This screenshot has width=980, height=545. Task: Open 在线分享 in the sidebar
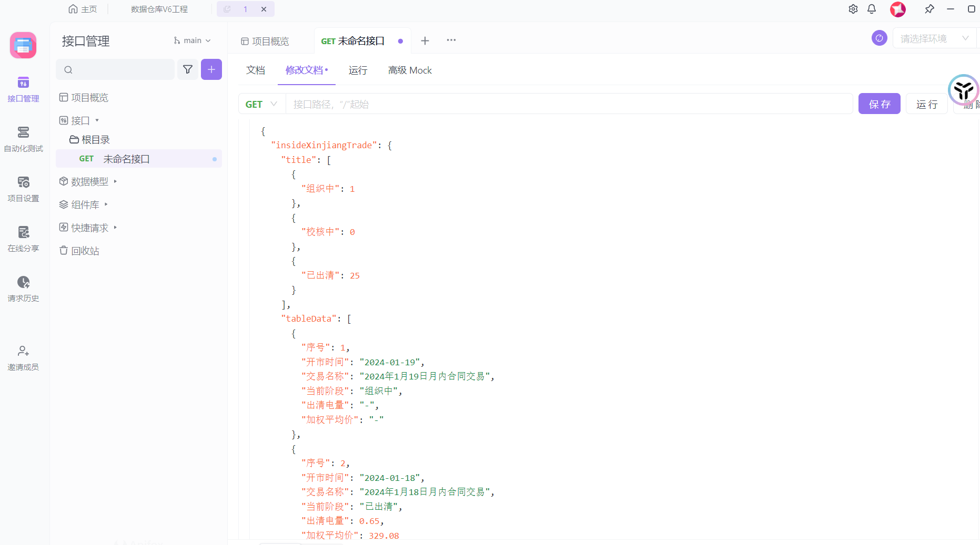[x=23, y=239]
